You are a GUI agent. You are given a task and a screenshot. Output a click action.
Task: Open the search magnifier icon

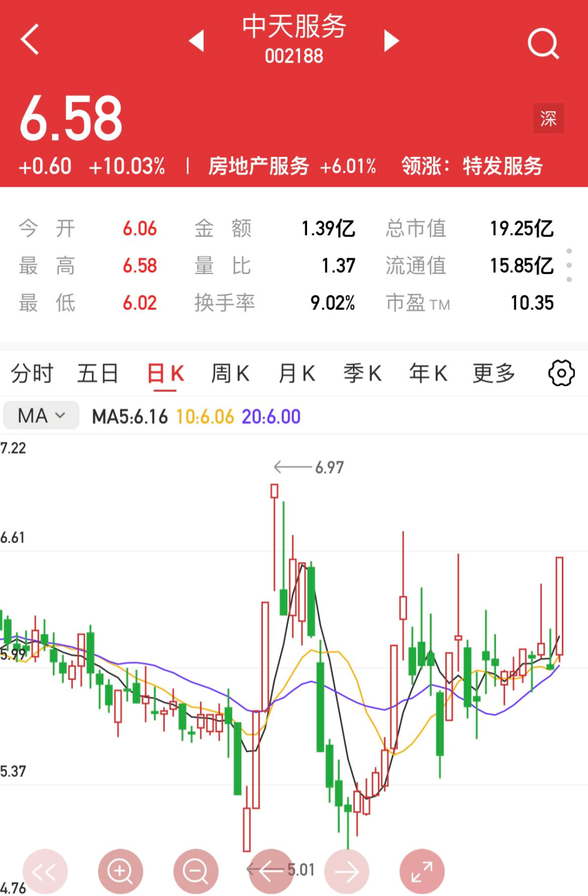coord(543,43)
